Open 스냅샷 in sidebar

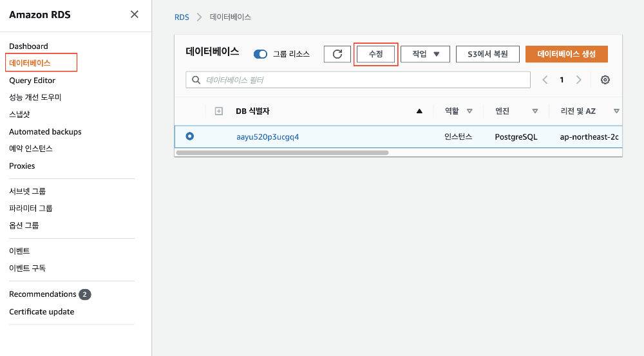click(x=20, y=114)
